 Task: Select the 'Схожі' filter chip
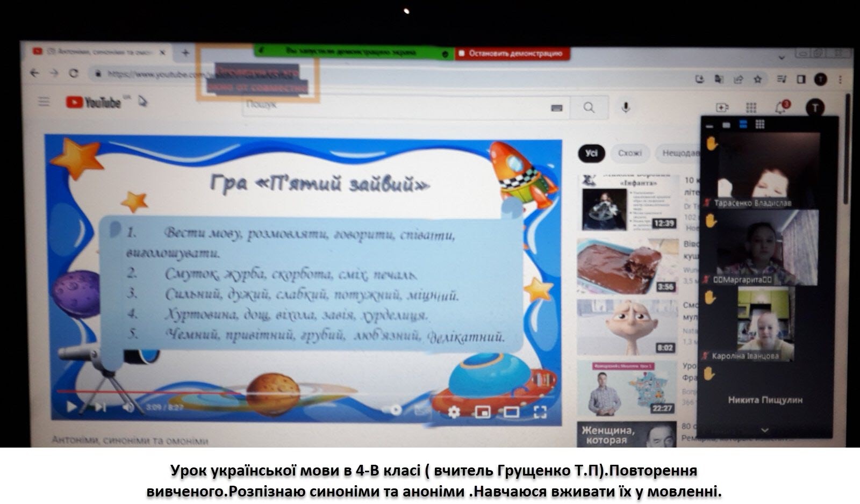pyautogui.click(x=629, y=153)
